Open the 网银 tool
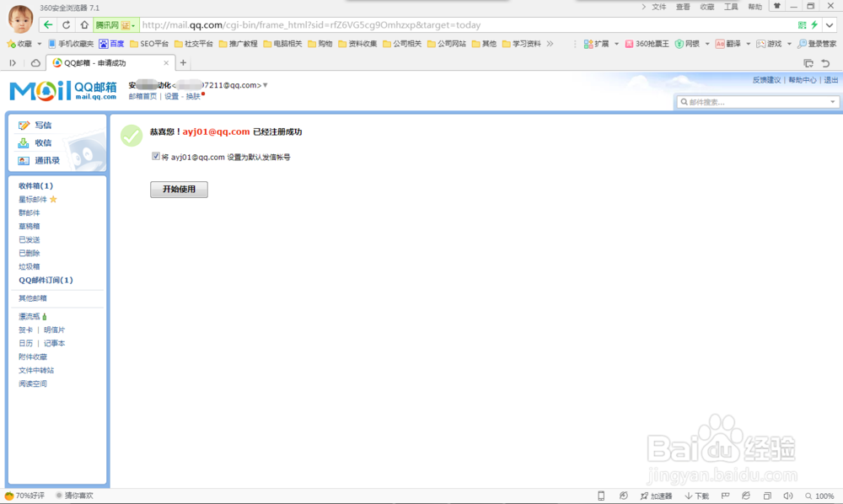Image resolution: width=843 pixels, height=504 pixels. click(x=688, y=44)
